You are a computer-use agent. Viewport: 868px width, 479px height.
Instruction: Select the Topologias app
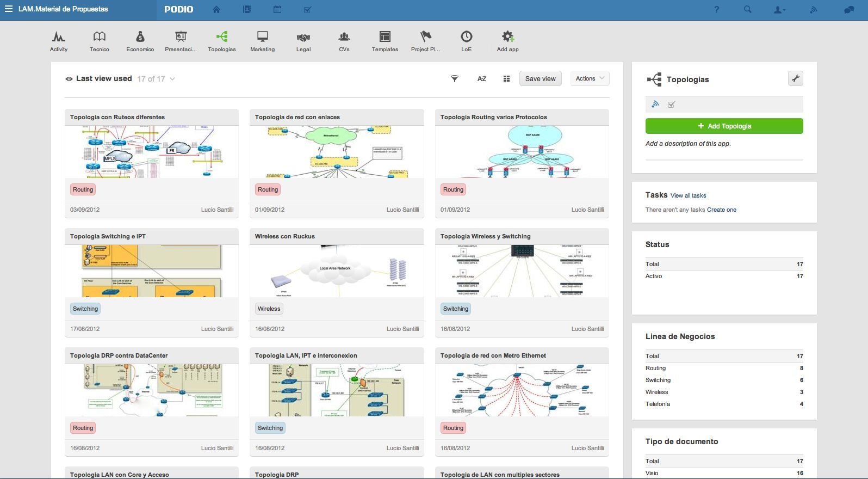tap(222, 41)
